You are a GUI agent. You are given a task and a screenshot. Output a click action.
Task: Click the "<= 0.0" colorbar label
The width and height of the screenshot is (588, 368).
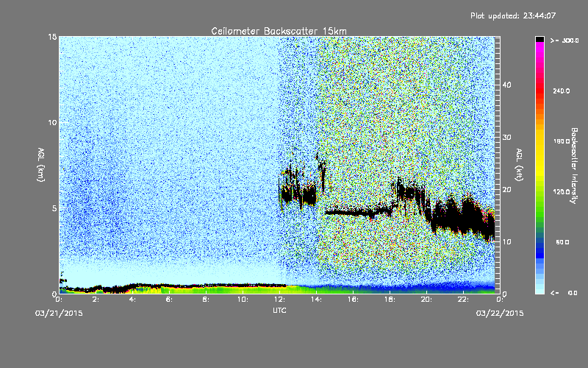click(564, 293)
